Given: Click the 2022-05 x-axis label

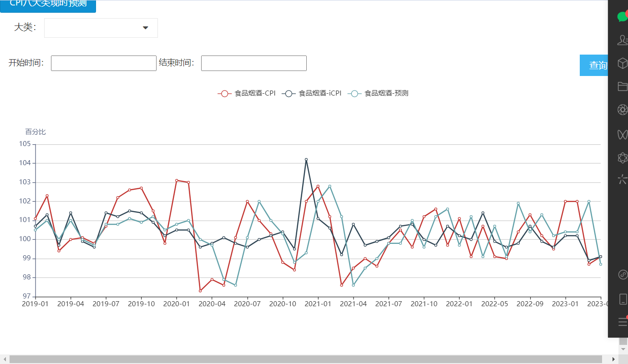Looking at the screenshot, I should (x=495, y=303).
